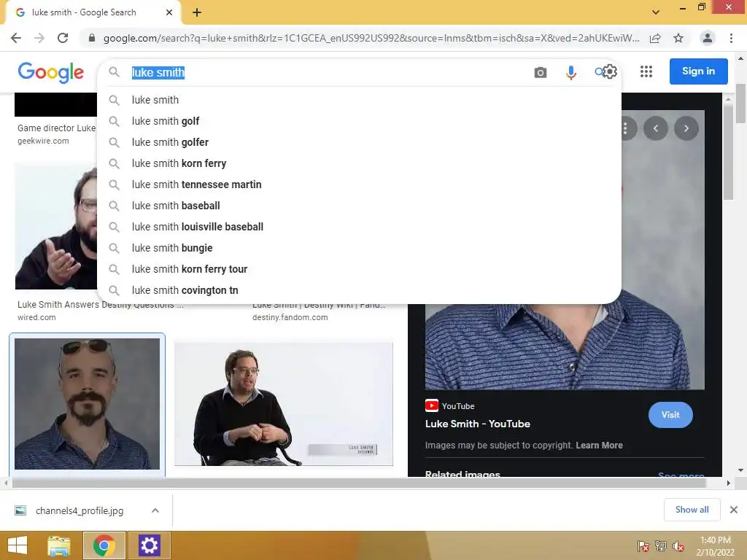Open Google settings gear icon
747x560 pixels.
click(x=610, y=71)
